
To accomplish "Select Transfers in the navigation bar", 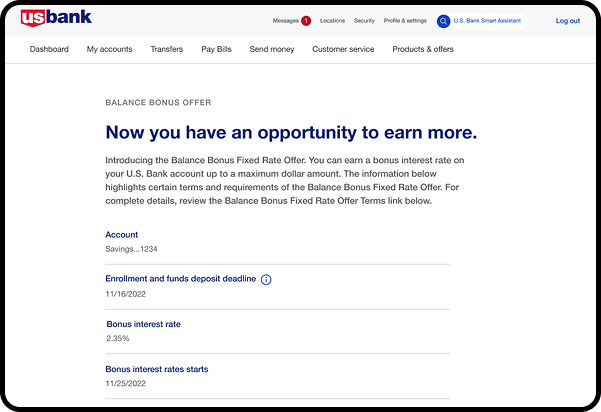I will [167, 49].
